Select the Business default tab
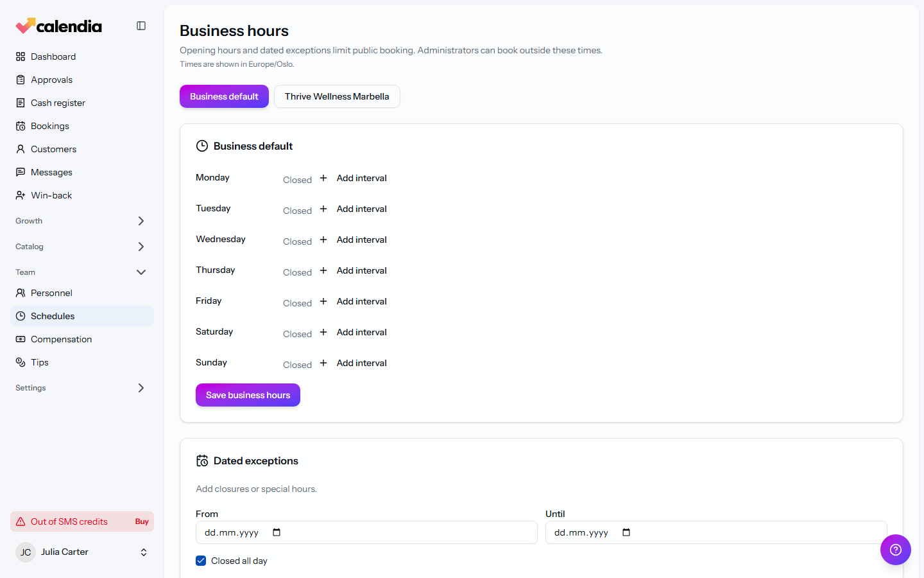This screenshot has width=924, height=578. (224, 96)
